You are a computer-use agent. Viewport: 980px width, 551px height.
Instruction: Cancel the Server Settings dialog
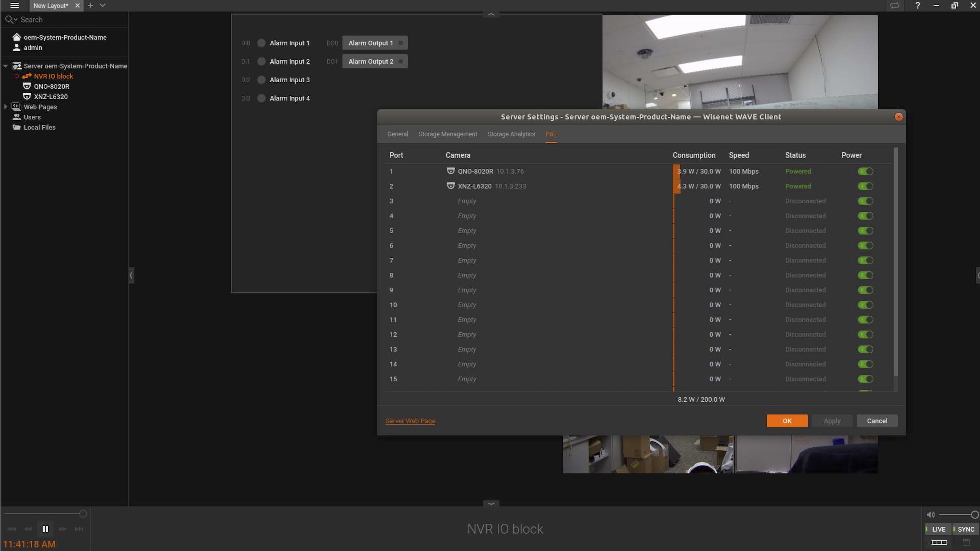coord(877,421)
